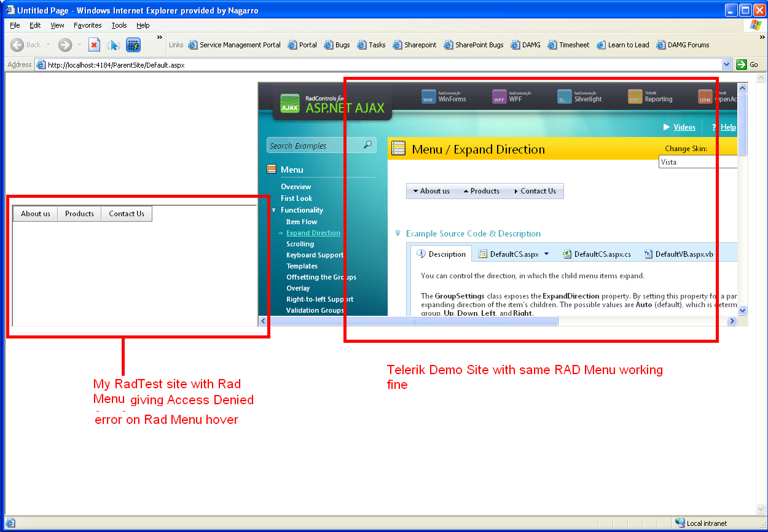Screen dimensions: 768x532
Task: Select Right-to-left Support in sidebar
Action: pyautogui.click(x=319, y=299)
